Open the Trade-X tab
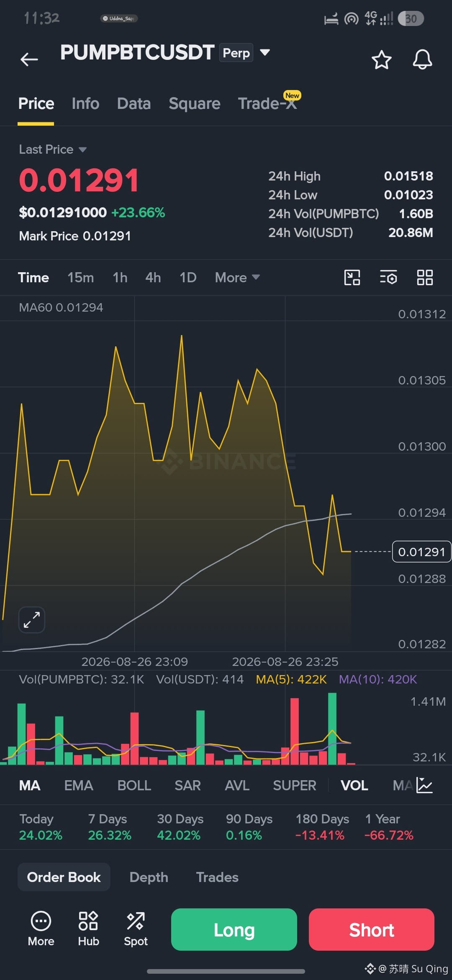 pyautogui.click(x=267, y=103)
